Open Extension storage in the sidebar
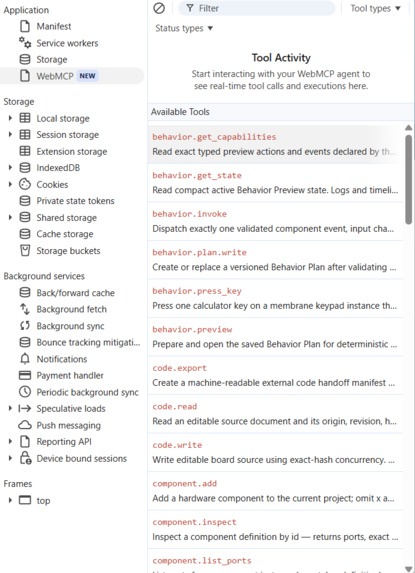Image resolution: width=415 pixels, height=573 pixels. click(x=72, y=151)
